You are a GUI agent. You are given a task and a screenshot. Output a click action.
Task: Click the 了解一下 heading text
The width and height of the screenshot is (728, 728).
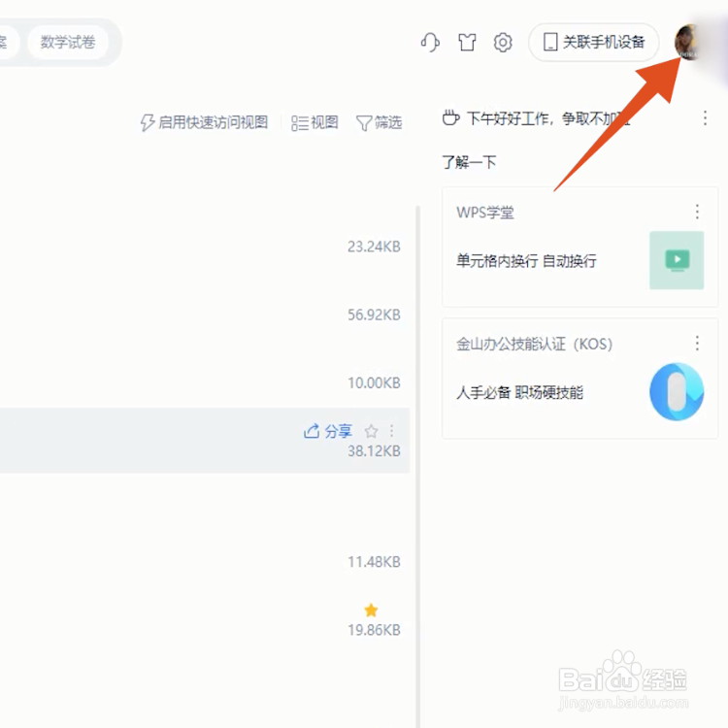click(x=469, y=162)
